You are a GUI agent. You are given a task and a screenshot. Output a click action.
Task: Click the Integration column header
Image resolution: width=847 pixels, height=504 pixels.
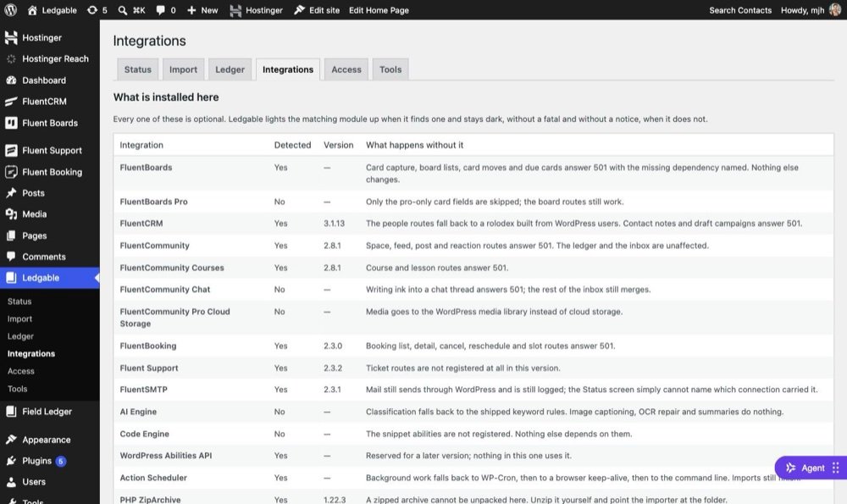tap(141, 145)
